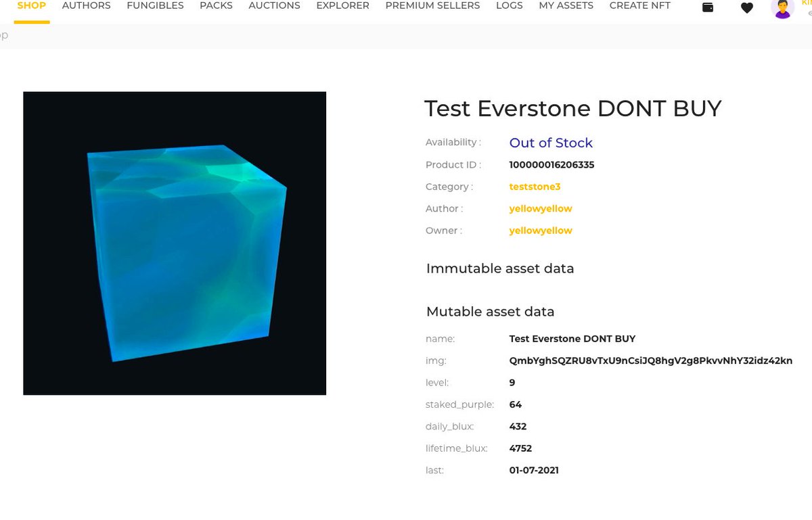The width and height of the screenshot is (812, 520).
Task: Open the wallet icon in the header
Action: click(708, 8)
